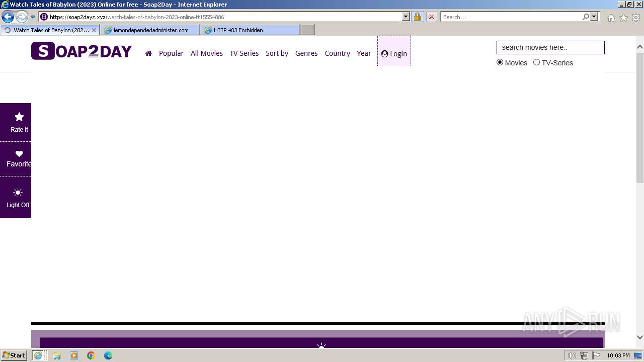Open a new browser tab
This screenshot has width=644, height=362.
pyautogui.click(x=307, y=30)
